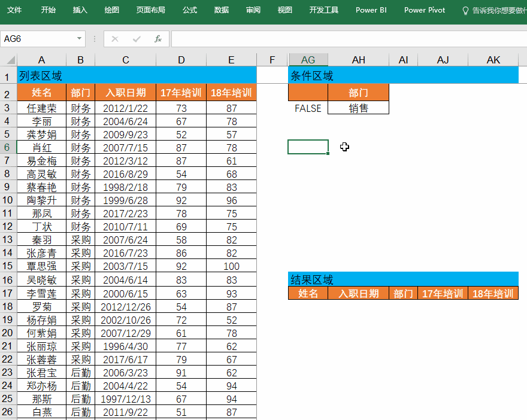Open the 开发工具 ribbon tab
The image size is (527, 420).
(x=324, y=10)
